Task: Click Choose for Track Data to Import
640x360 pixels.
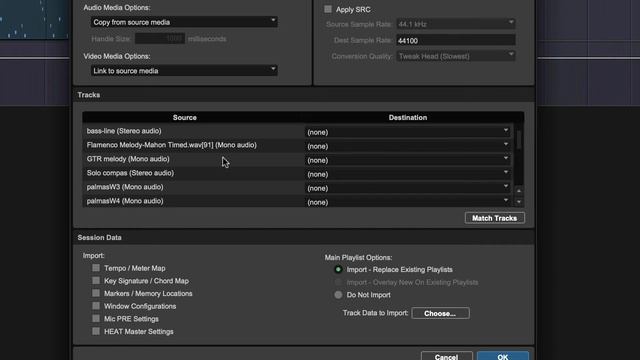Action: (x=440, y=313)
